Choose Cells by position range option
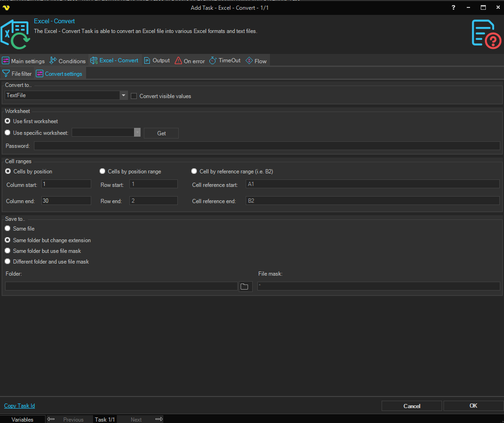The image size is (504, 423). (x=102, y=172)
